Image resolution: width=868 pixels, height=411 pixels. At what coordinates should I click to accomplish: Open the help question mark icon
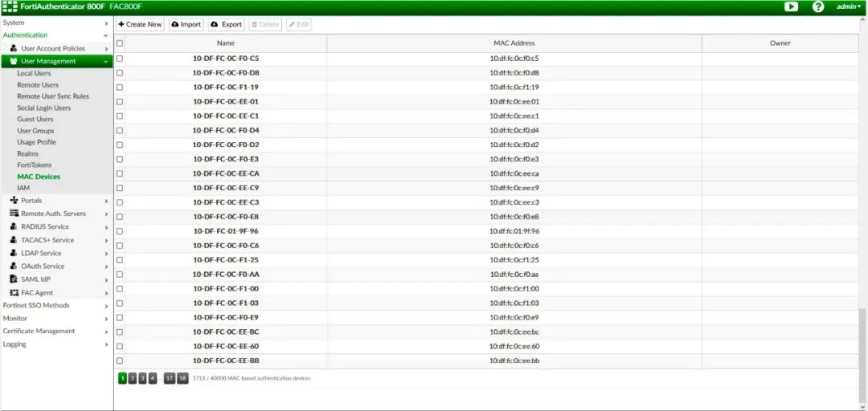817,6
